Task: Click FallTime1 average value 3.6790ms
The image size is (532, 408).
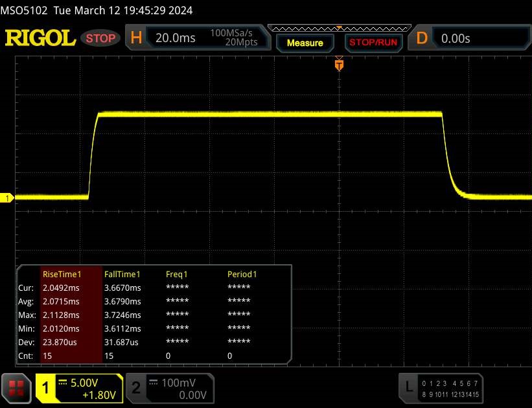Action: click(x=122, y=302)
